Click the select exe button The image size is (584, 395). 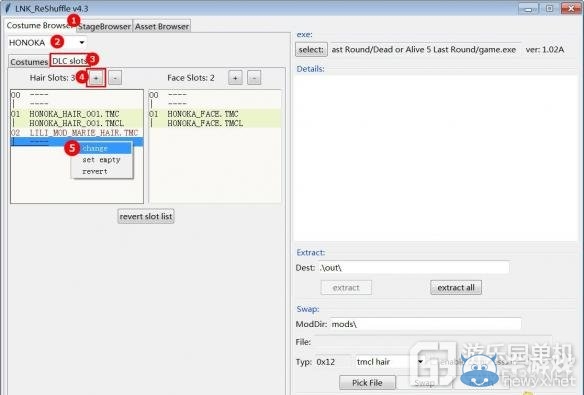click(311, 50)
